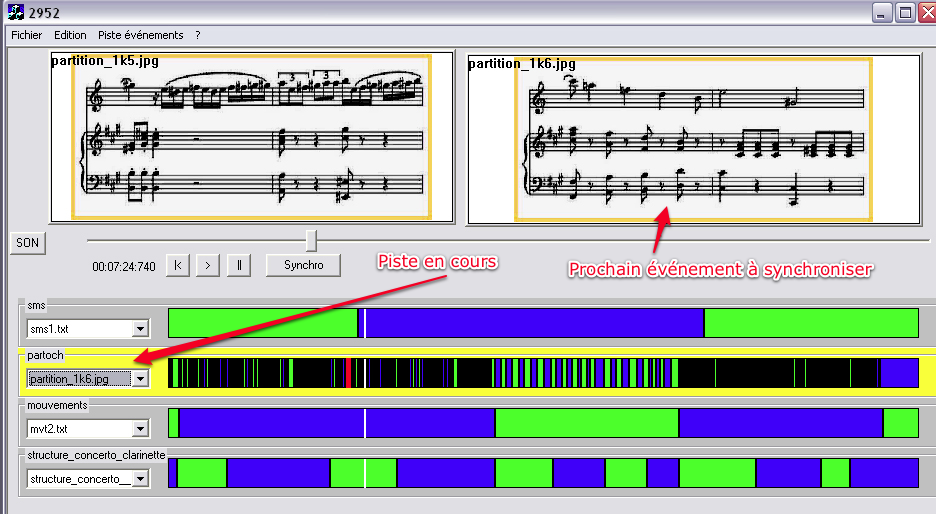Click the first blue segment in mouvements track
Image resolution: width=936 pixels, height=514 pixels.
tap(337, 423)
